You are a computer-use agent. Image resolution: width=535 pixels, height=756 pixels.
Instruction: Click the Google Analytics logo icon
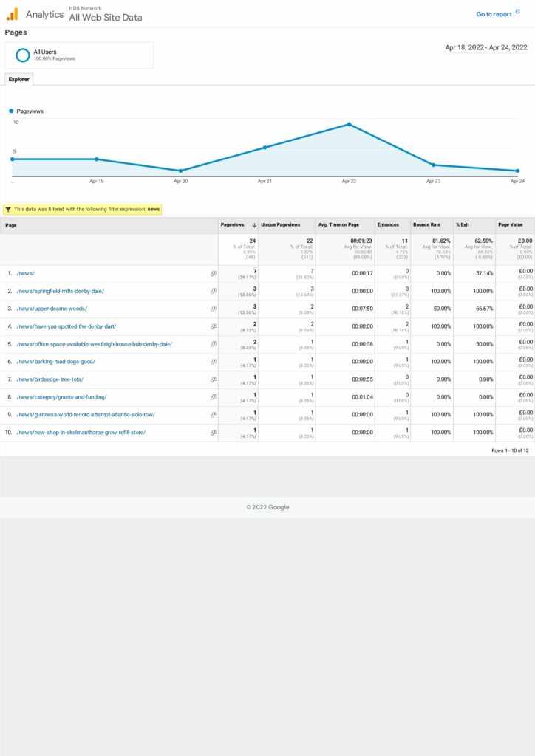point(13,13)
